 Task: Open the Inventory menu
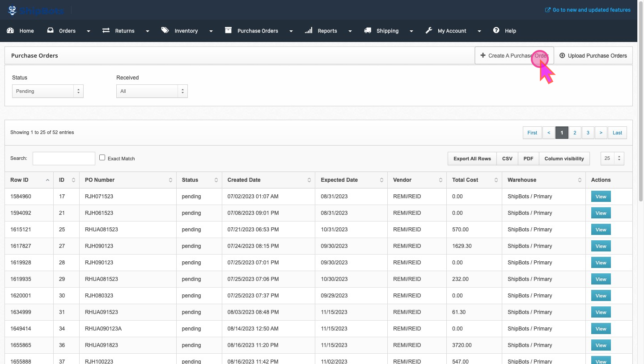tap(186, 31)
